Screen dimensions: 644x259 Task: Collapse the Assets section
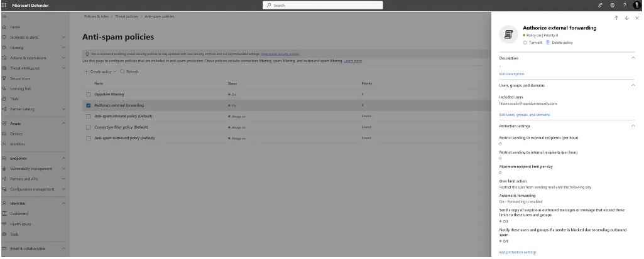63,124
